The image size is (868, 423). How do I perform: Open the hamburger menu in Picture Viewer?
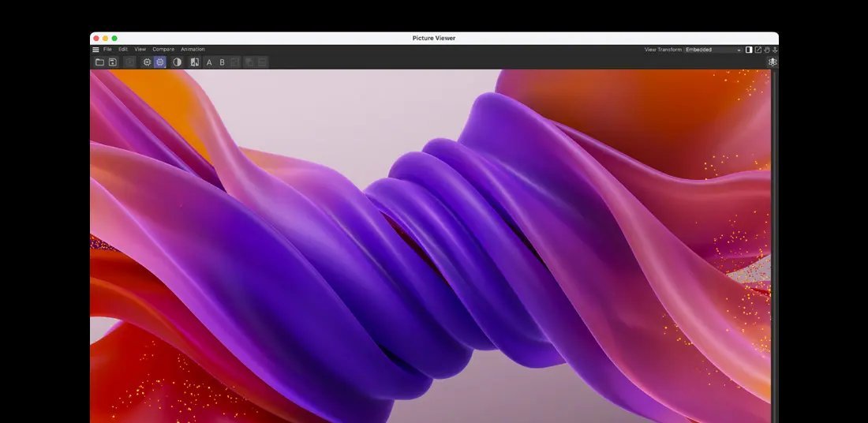(x=95, y=49)
